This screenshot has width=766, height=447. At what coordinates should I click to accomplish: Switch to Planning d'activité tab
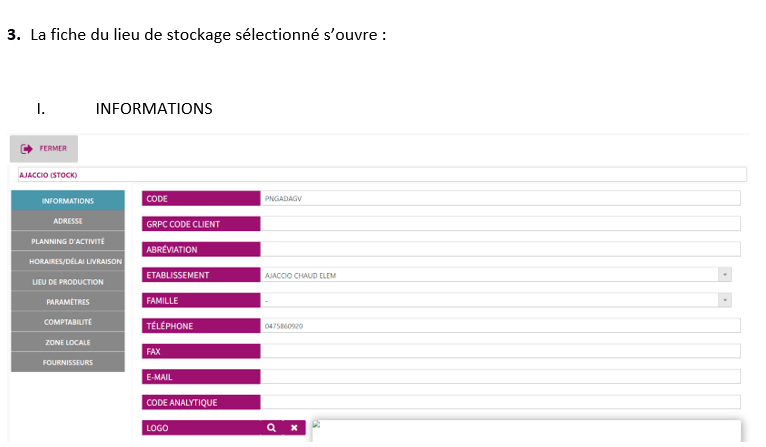(x=68, y=241)
